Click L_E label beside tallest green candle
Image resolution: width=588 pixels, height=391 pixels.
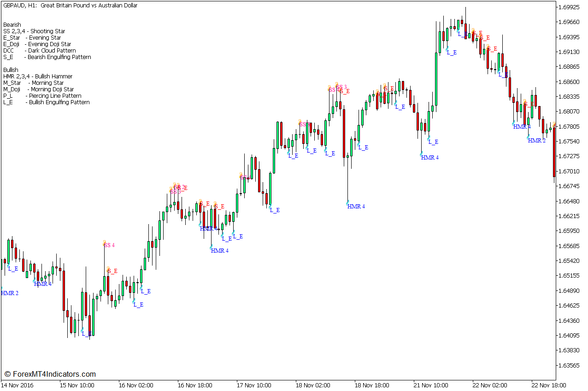(452, 53)
